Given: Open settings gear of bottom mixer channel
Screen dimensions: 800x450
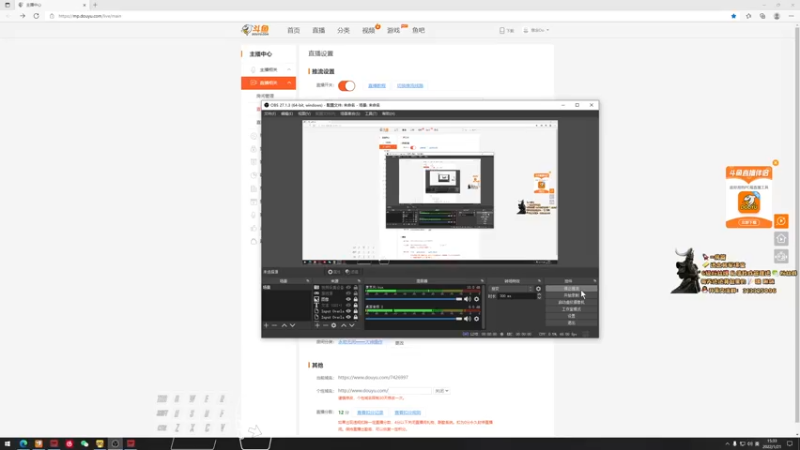Looking at the screenshot, I should tap(477, 319).
